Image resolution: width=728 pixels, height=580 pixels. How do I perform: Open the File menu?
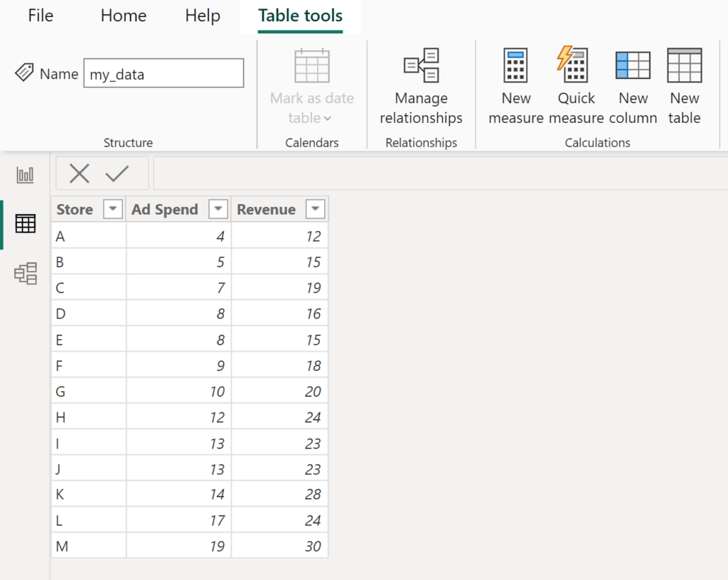coord(40,16)
